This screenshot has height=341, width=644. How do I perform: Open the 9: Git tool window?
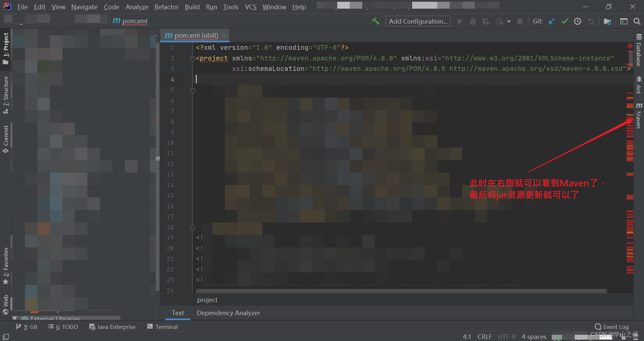click(x=27, y=327)
